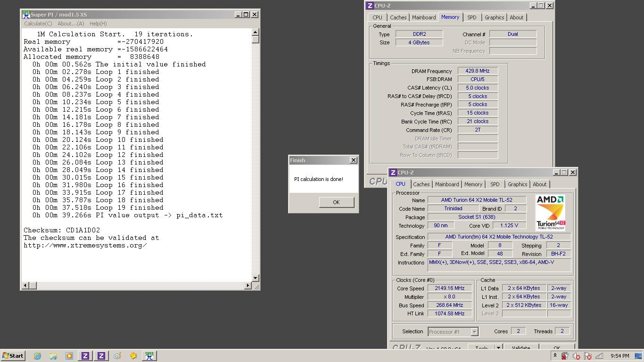The image size is (644, 362).
Task: Open the Calculate(C) menu in Super PI
Action: coord(38,24)
